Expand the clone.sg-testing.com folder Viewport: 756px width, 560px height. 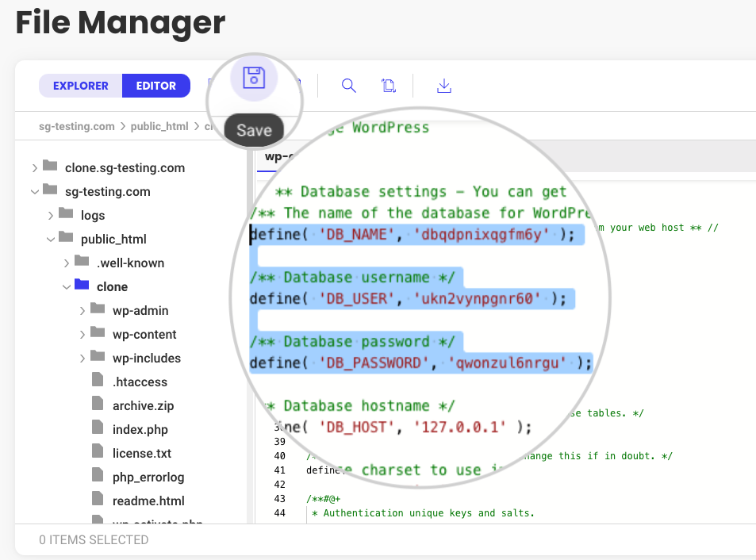(x=35, y=168)
